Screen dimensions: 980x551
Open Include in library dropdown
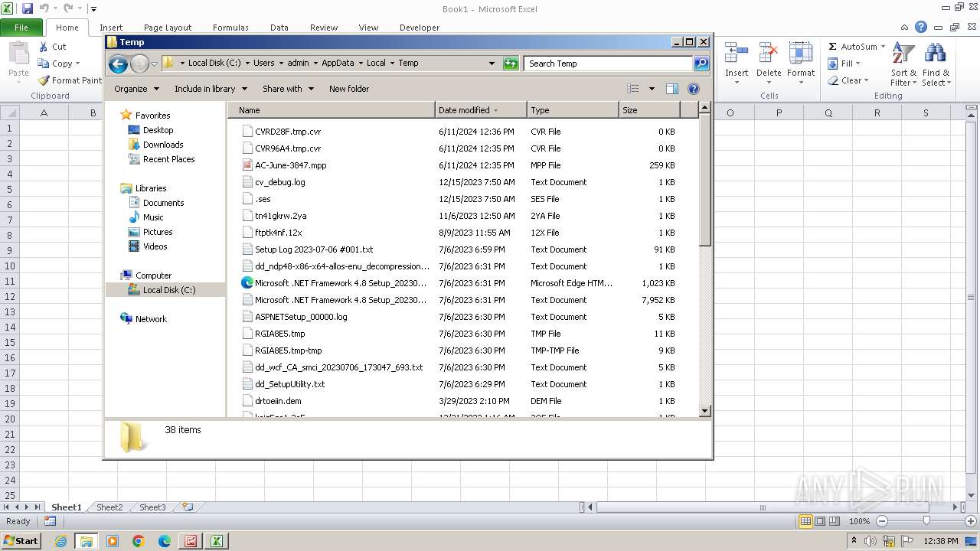click(x=211, y=89)
